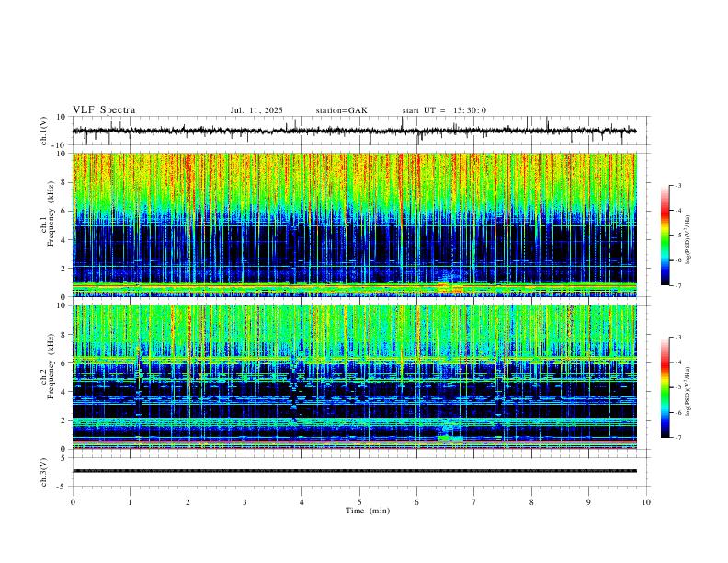This screenshot has width=728, height=563.
Task: Click the ch.1 spectrogram panel
Action: coord(354,224)
